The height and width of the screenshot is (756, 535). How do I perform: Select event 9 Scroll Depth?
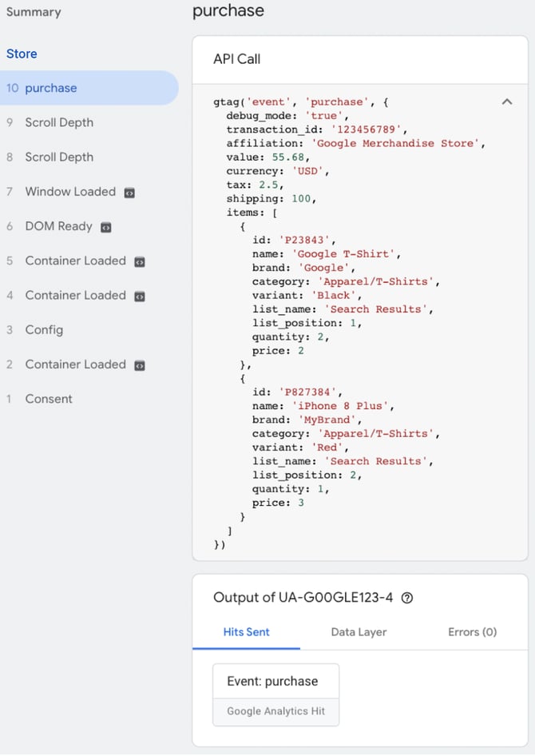(58, 122)
